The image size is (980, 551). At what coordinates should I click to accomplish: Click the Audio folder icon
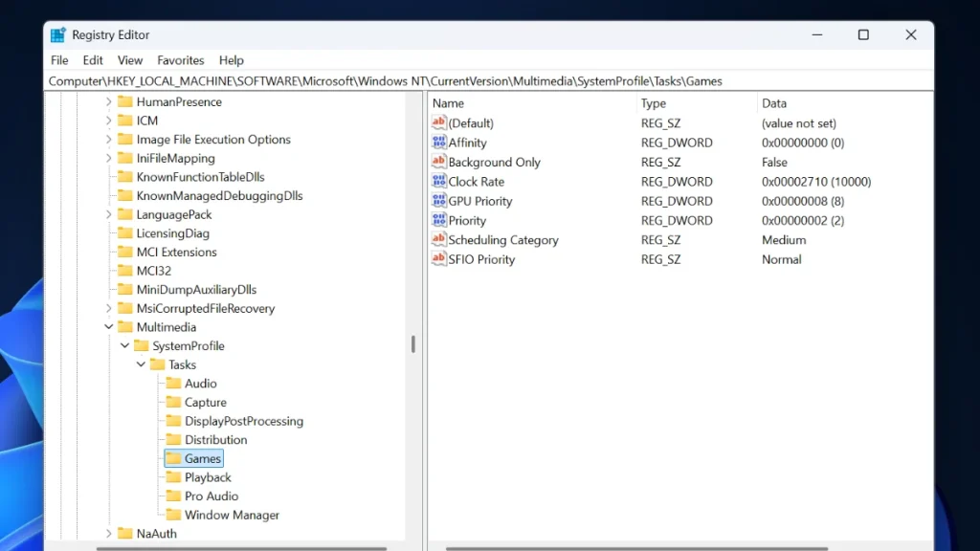click(x=173, y=383)
